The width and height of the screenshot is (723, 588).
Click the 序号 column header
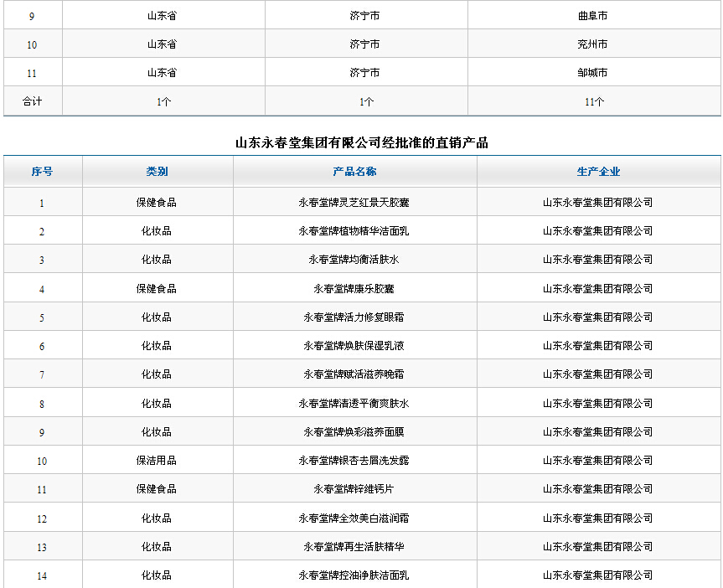tap(42, 172)
